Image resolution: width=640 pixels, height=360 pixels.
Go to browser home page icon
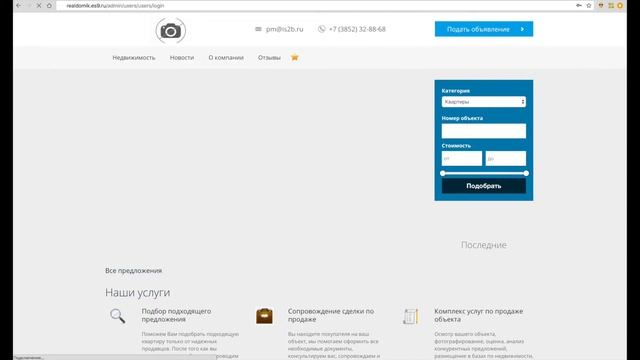coord(49,6)
